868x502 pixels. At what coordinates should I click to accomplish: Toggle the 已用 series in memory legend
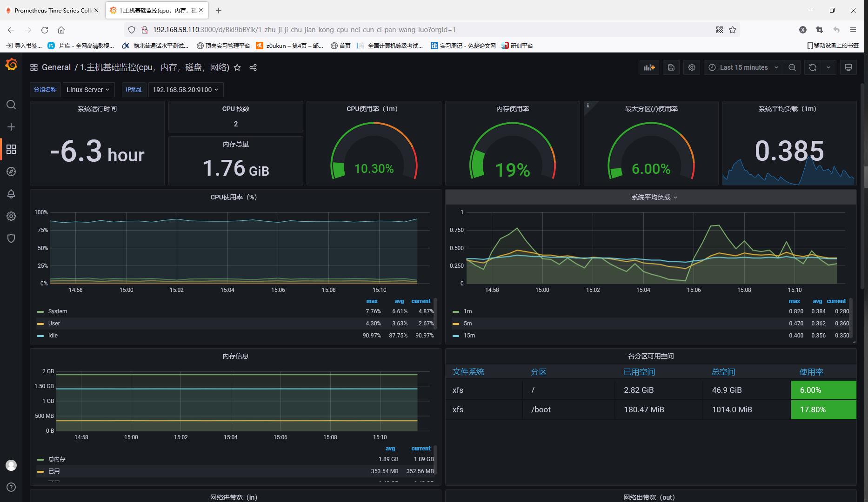coord(54,471)
